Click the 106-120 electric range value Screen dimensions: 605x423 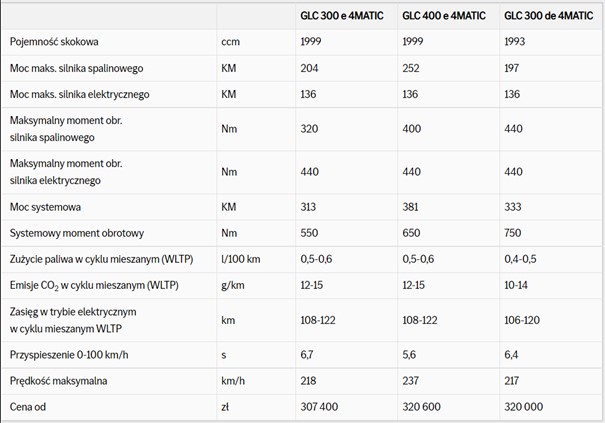tap(524, 319)
